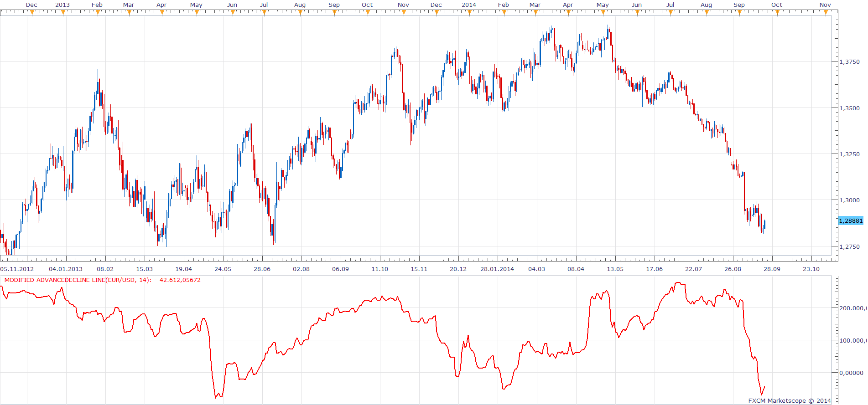
Task: Click the 24.05 date on bottom axis
Action: point(223,269)
